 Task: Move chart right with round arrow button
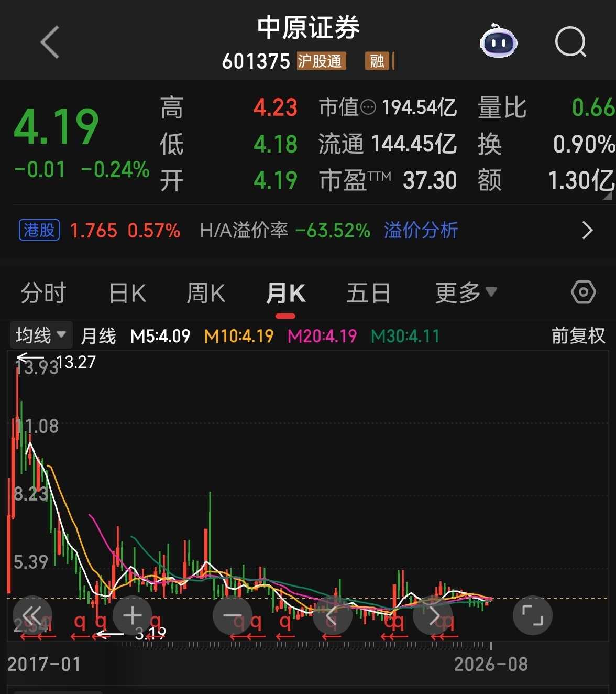[433, 615]
